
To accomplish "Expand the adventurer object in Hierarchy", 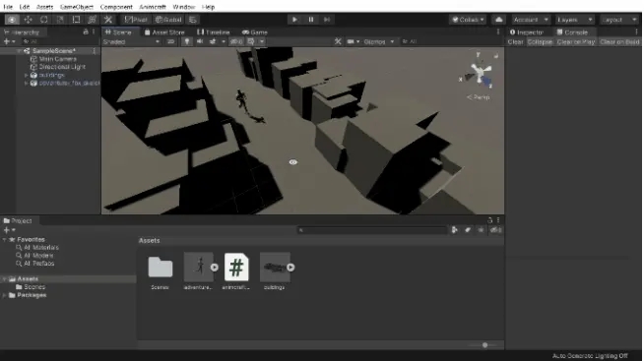I will coord(27,83).
